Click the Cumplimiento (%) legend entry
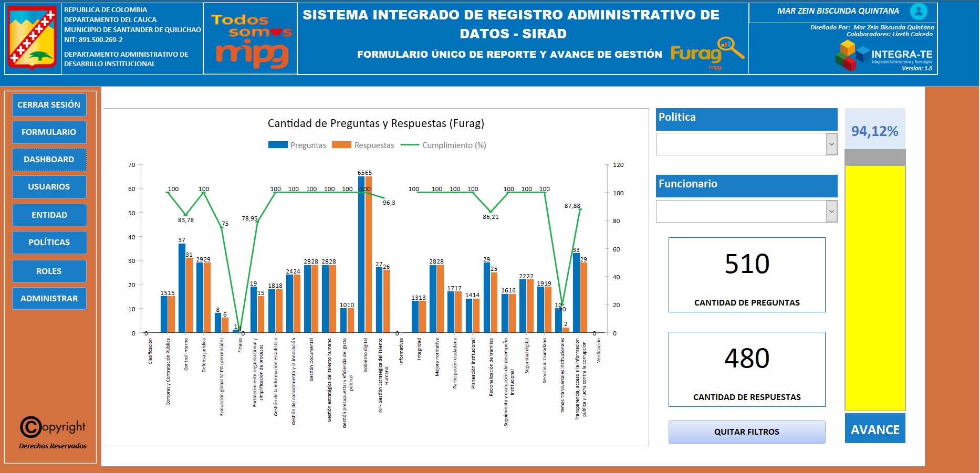 tap(444, 145)
